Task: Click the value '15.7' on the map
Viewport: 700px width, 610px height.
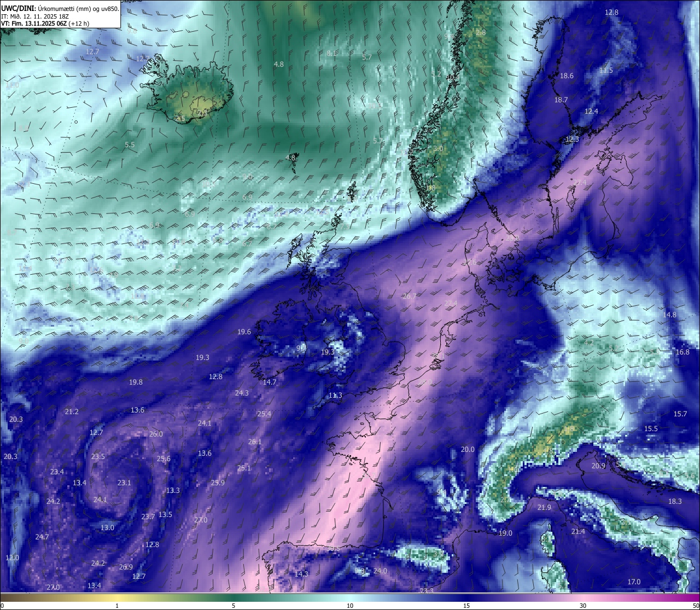Action: [x=680, y=414]
